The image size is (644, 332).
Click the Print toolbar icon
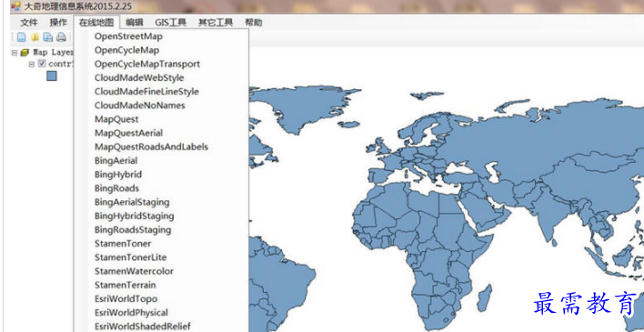(x=61, y=37)
